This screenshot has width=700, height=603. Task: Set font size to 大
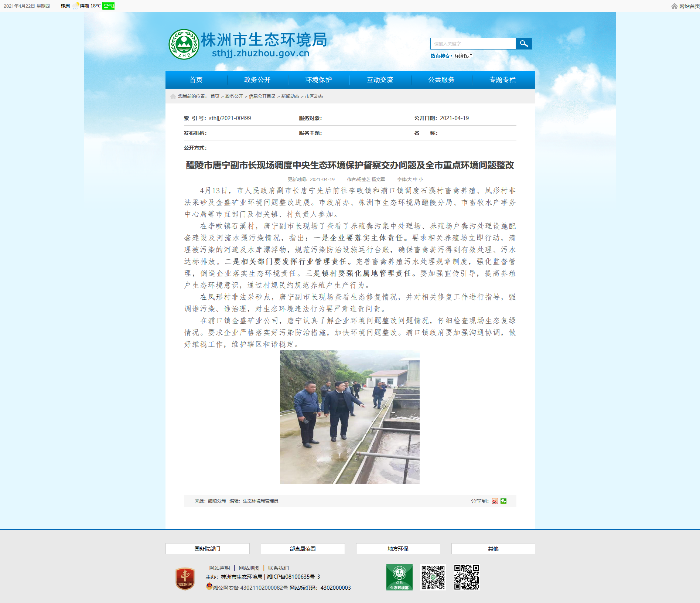point(409,180)
